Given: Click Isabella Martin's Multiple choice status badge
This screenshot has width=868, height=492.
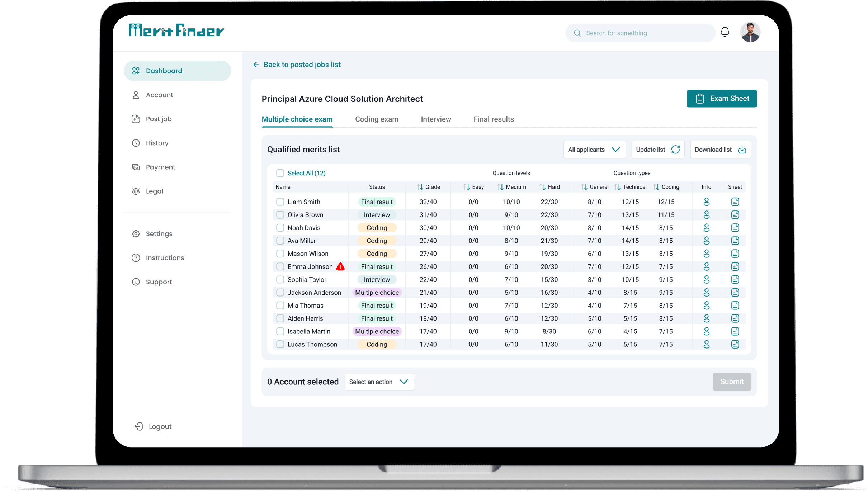Looking at the screenshot, I should click(377, 331).
